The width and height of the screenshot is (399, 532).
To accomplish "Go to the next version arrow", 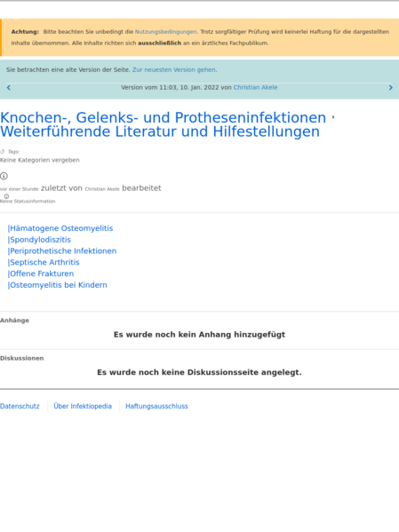I will pos(390,88).
